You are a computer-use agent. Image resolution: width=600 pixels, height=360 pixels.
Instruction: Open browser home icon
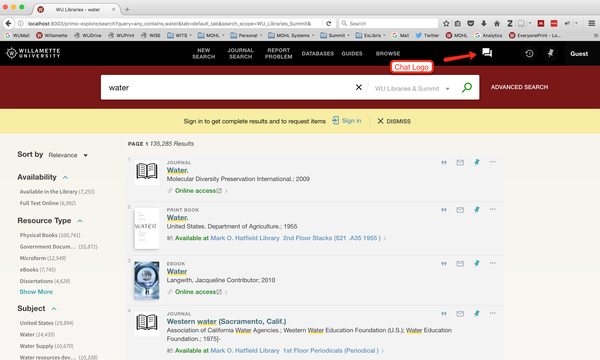(x=497, y=23)
